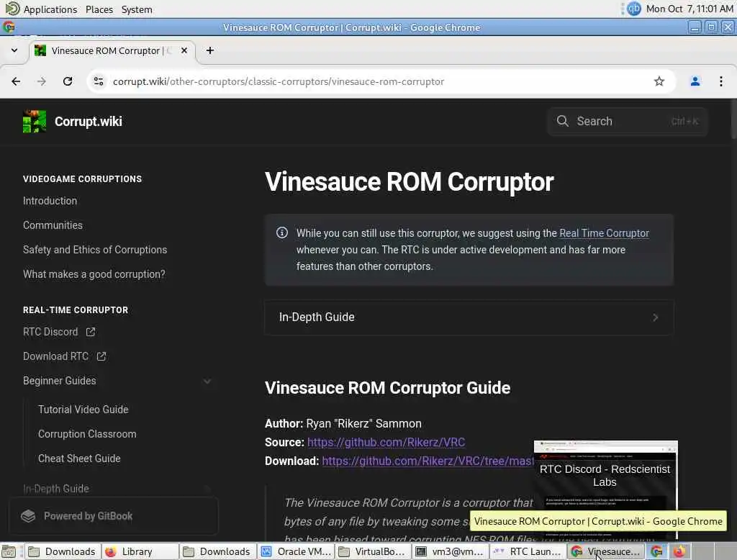Viewport: 737px width, 560px height.
Task: Switch to the vm3@vm terminal taskbar window
Action: 451,551
